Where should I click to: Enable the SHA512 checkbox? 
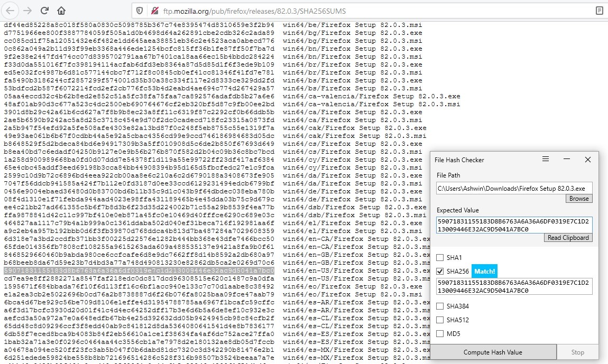click(440, 320)
